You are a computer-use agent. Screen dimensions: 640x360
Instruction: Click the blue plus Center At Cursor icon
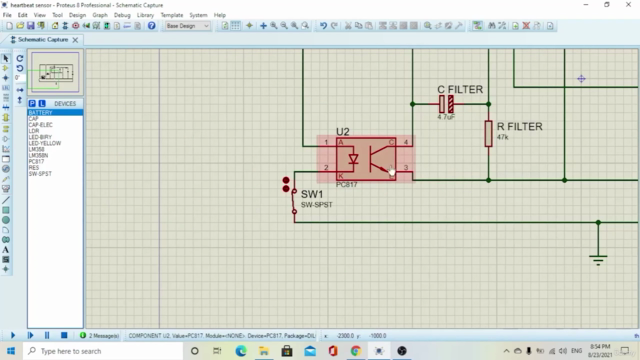pyautogui.click(x=263, y=26)
